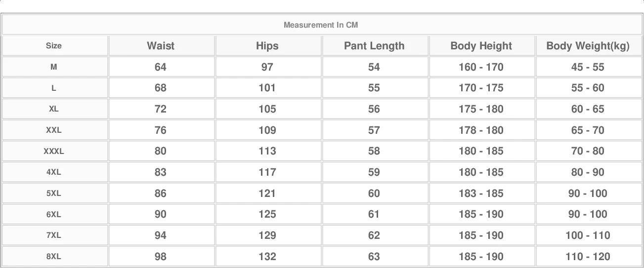Click the Waist column header
This screenshot has height=268, width=644.
[x=161, y=46]
